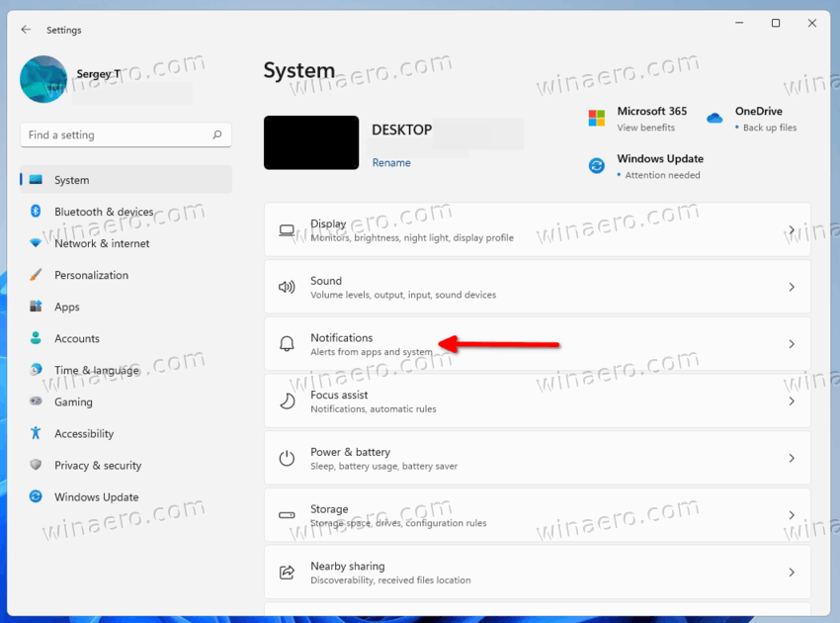The image size is (840, 623).
Task: Click the Sergey T account name
Action: pos(98,73)
